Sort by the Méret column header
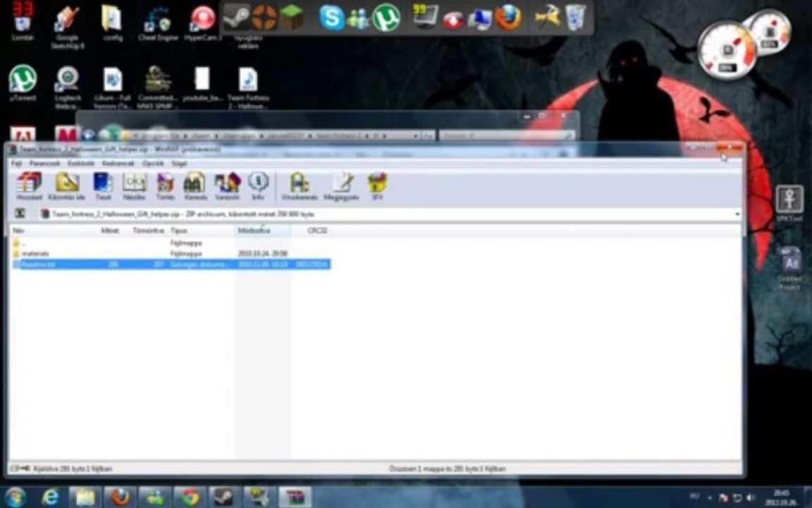The width and height of the screenshot is (812, 508). (x=110, y=230)
